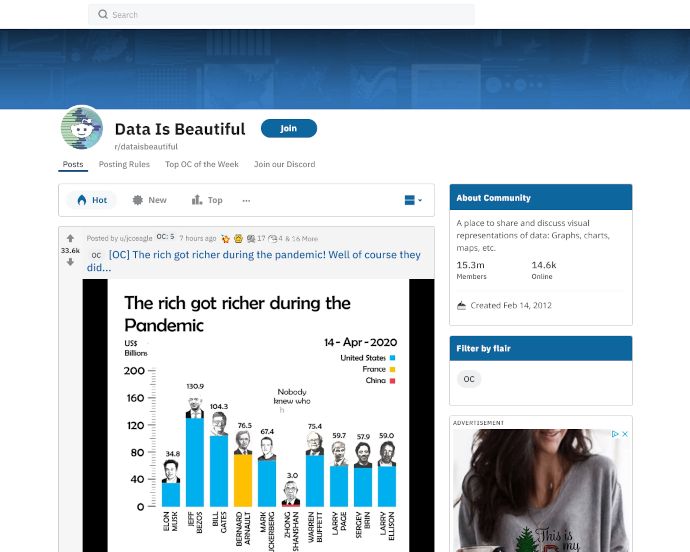The width and height of the screenshot is (690, 552).
Task: Click the OC: 5 user flair
Action: pyautogui.click(x=165, y=237)
